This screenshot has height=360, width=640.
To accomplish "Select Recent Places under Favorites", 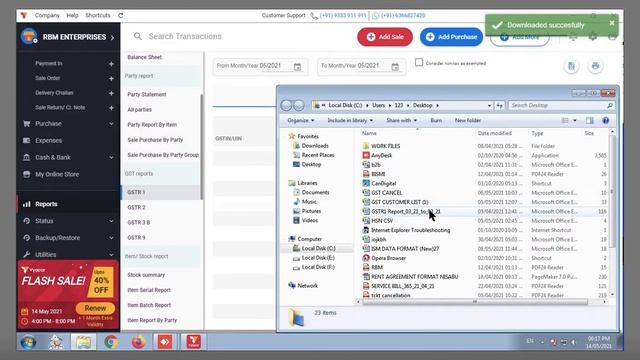I will click(x=318, y=155).
